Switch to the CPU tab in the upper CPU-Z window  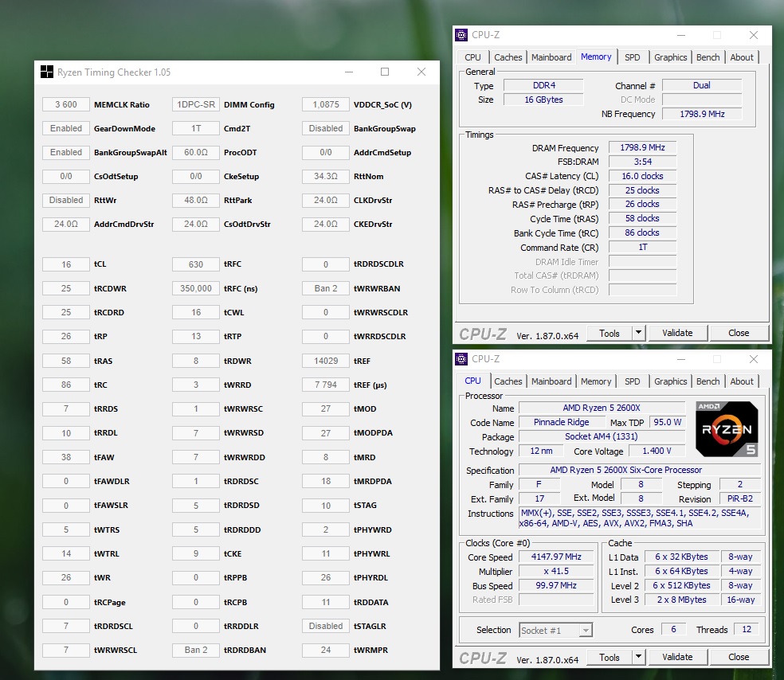(472, 57)
